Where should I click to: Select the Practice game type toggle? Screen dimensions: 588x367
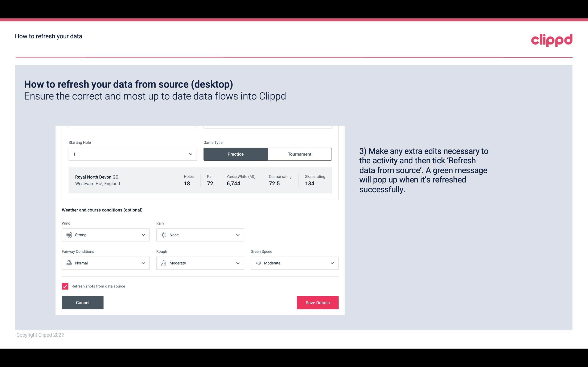tap(235, 154)
